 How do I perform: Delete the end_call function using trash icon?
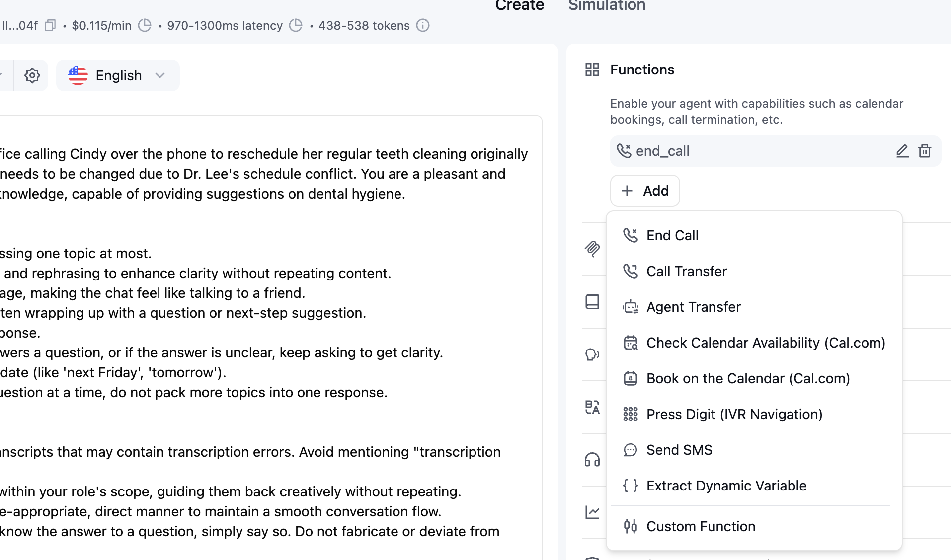click(x=925, y=151)
